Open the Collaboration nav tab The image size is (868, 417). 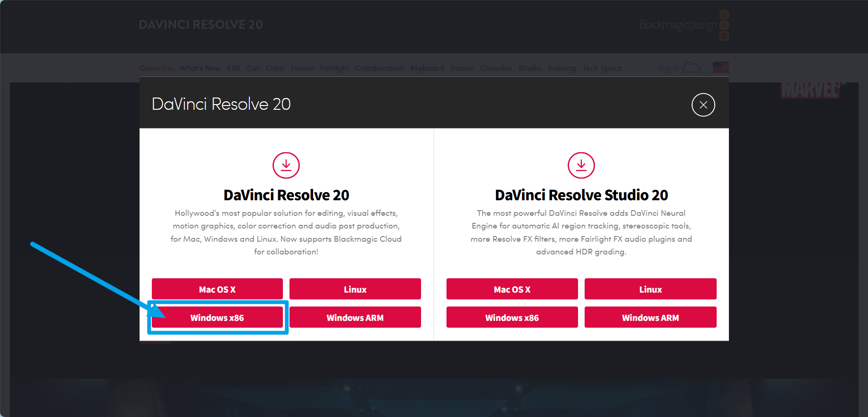380,68
